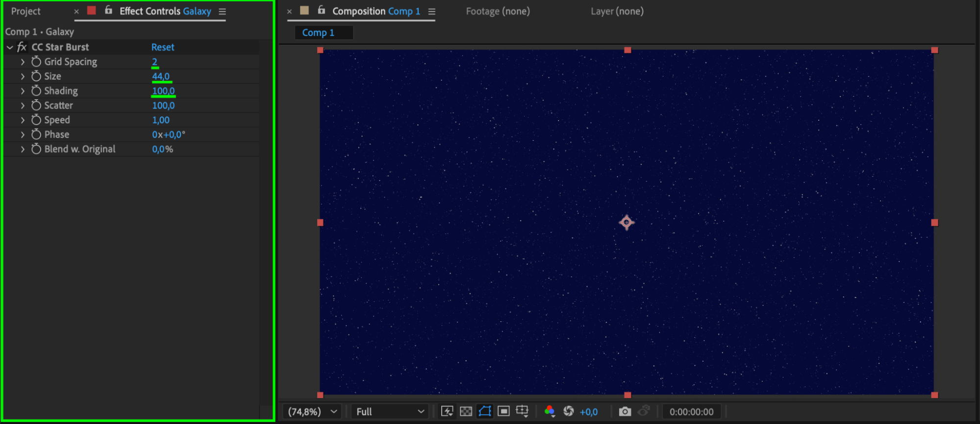Viewport: 980px width, 424px height.
Task: Toggle Fast Previews button
Action: [x=447, y=411]
